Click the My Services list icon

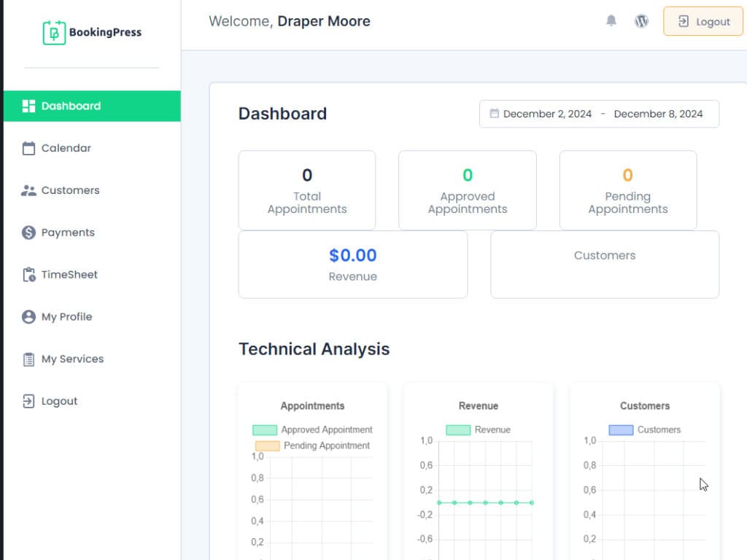click(28, 359)
